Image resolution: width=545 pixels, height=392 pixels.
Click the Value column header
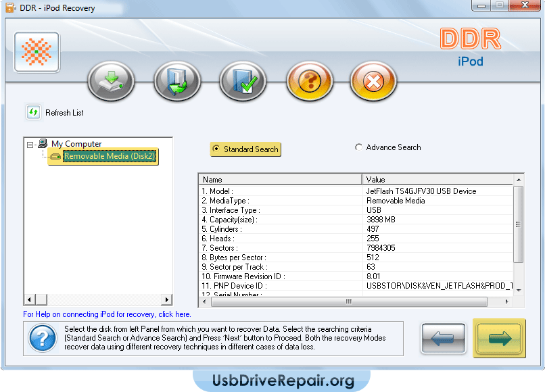(x=437, y=179)
